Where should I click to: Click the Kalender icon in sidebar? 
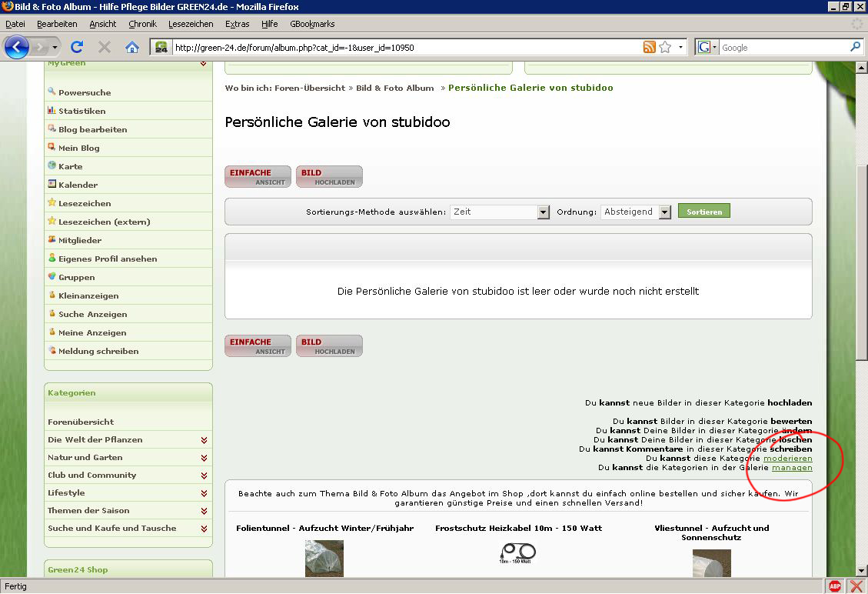(52, 185)
